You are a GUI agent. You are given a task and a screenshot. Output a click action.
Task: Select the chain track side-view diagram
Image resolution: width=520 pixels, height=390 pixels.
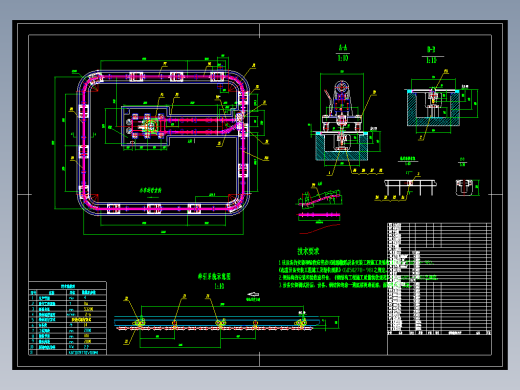pyautogui.click(x=217, y=323)
